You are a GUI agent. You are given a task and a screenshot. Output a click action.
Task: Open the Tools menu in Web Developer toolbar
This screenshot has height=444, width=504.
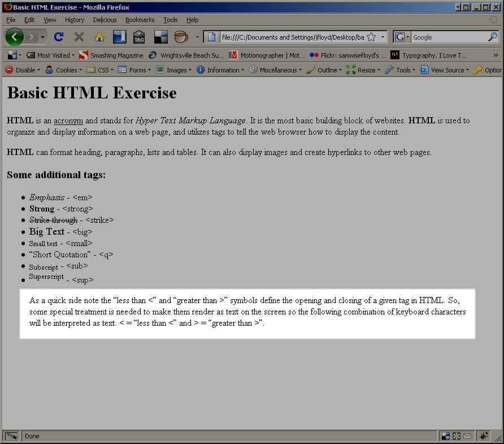(400, 70)
